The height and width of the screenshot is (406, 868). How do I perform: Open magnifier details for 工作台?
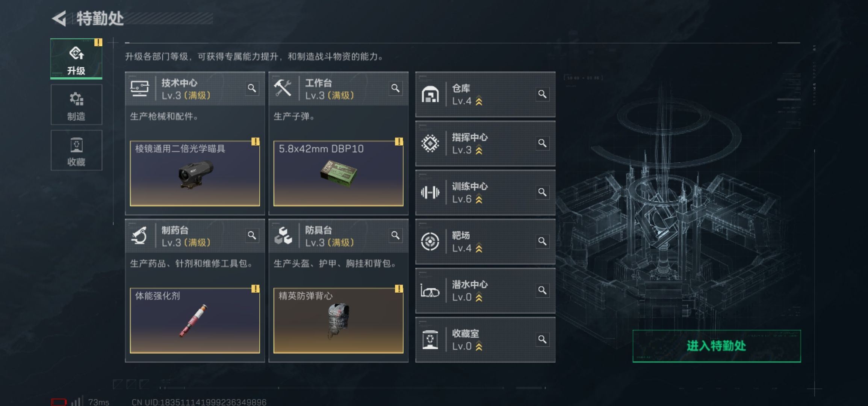395,88
